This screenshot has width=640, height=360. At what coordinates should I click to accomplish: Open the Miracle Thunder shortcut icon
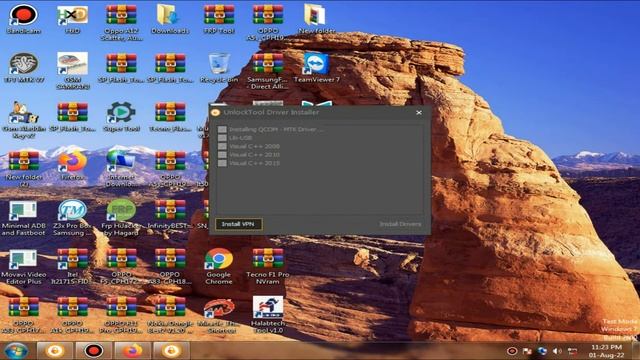click(219, 315)
